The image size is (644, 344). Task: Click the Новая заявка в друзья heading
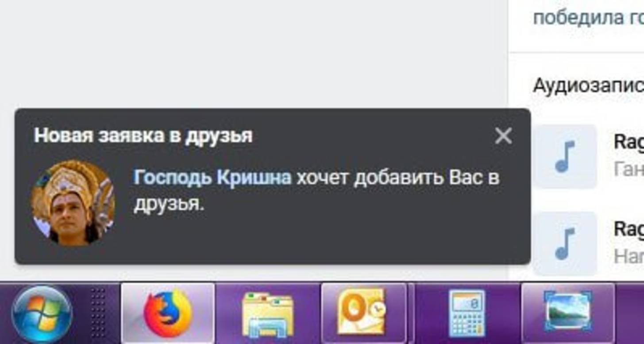coord(143,135)
